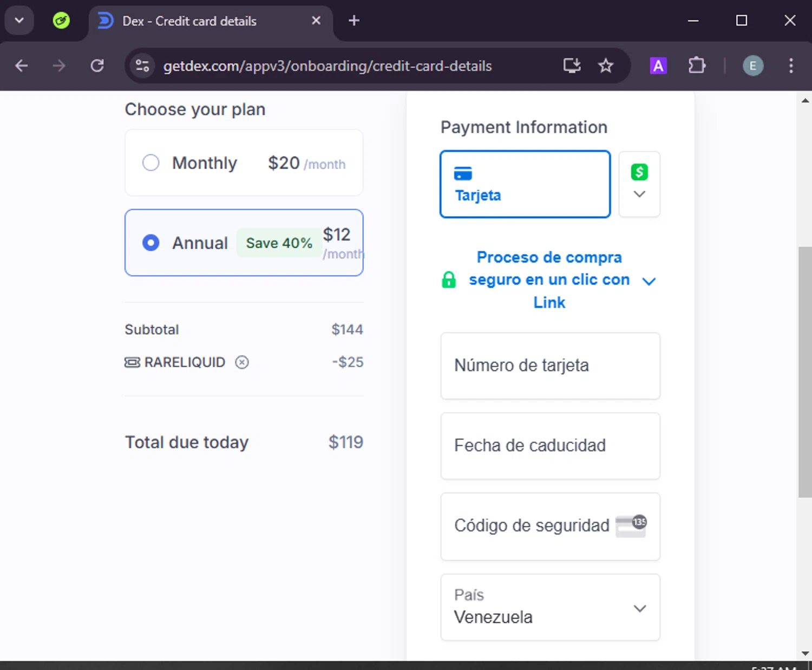Go forward in browser history
The width and height of the screenshot is (812, 670).
59,66
